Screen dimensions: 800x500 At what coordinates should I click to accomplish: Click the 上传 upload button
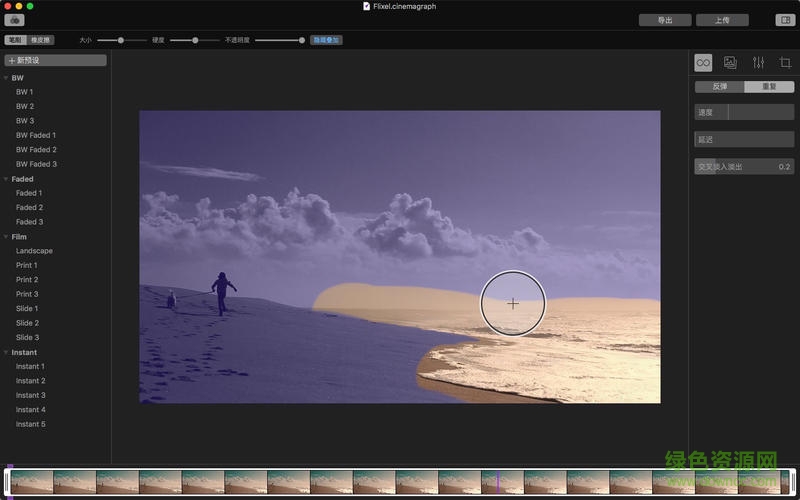pos(722,20)
